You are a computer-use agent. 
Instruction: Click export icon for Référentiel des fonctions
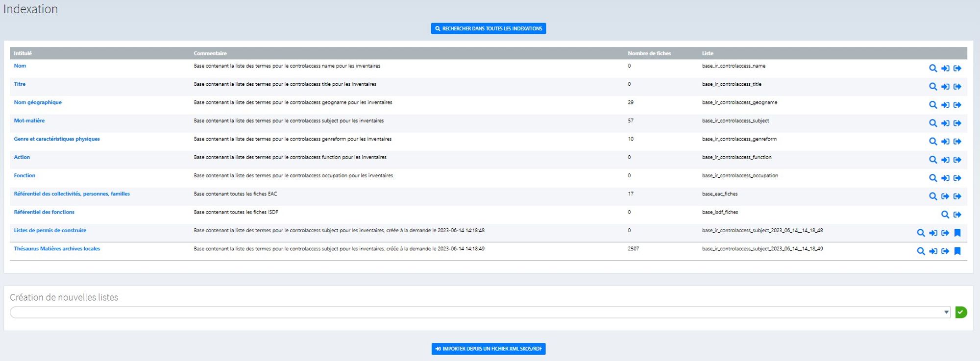click(x=957, y=215)
